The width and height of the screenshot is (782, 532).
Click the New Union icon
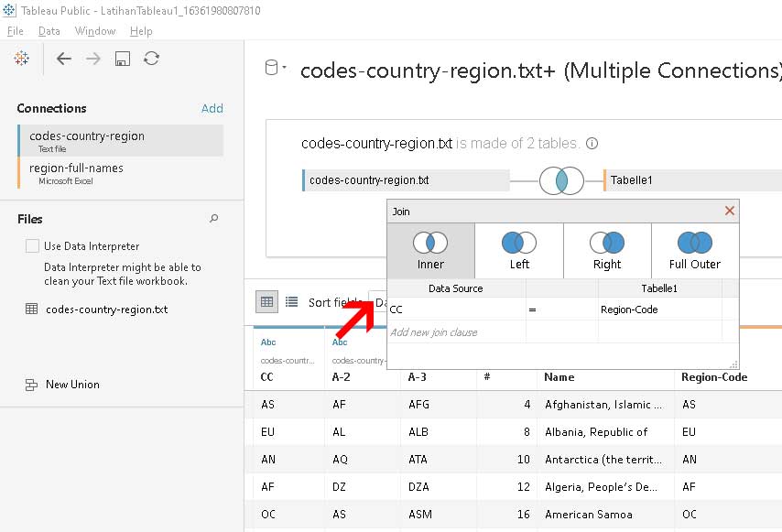(31, 385)
